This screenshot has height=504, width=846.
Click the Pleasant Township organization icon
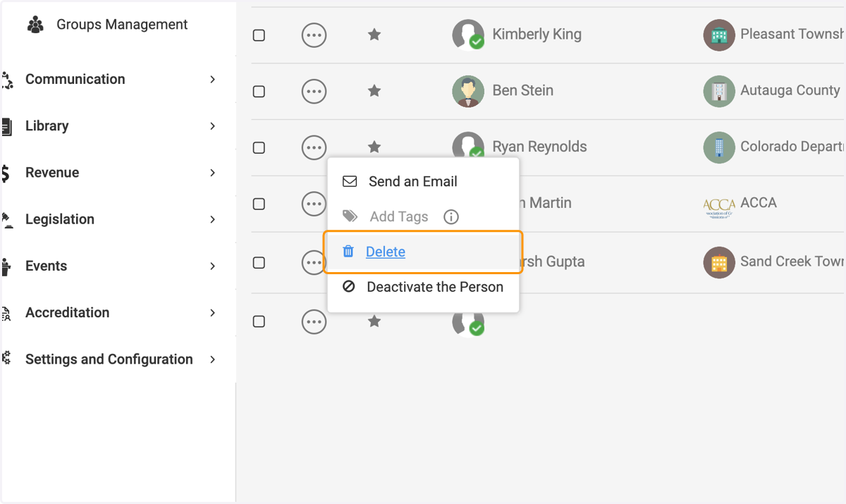coord(719,35)
